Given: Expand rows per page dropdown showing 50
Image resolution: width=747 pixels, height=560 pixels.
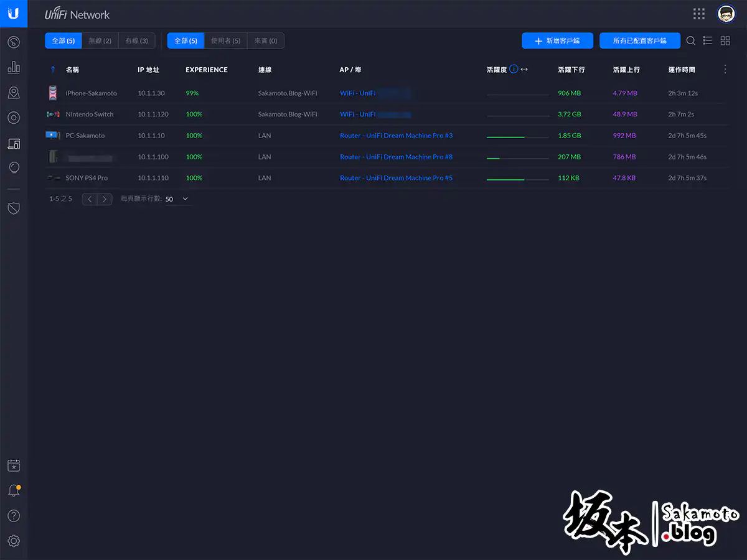Looking at the screenshot, I should [177, 199].
